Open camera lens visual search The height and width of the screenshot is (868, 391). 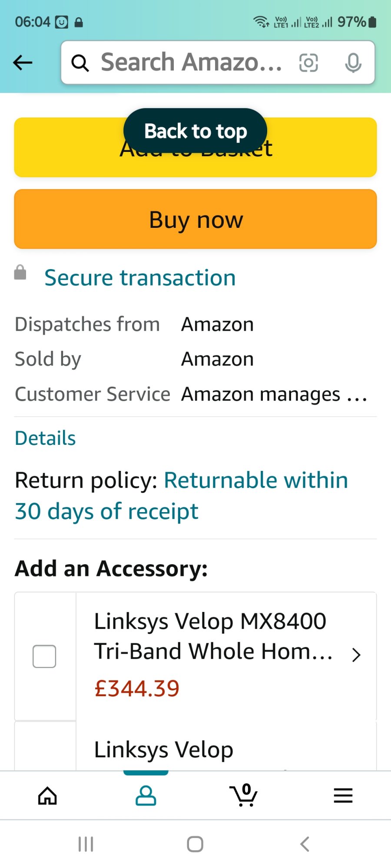click(308, 63)
